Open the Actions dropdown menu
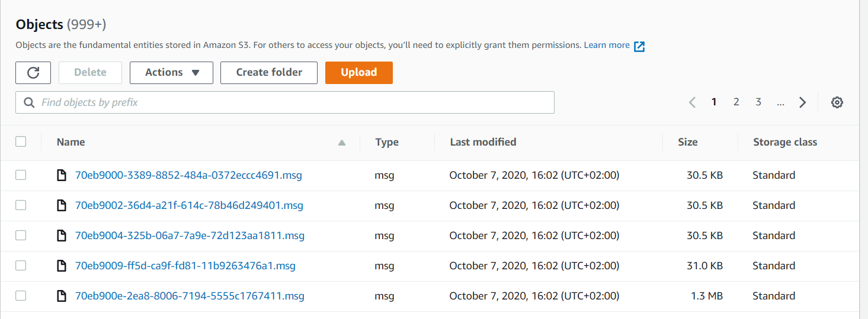The image size is (868, 319). [x=171, y=73]
